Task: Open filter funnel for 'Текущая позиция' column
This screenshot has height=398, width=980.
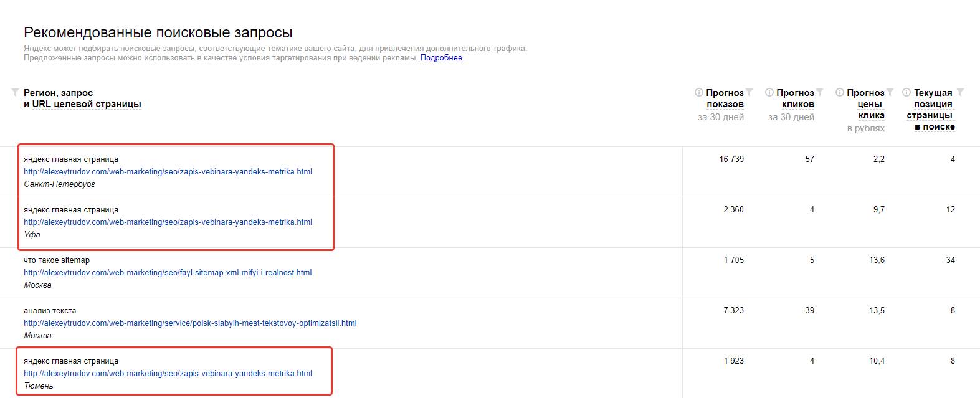Action: tap(960, 93)
